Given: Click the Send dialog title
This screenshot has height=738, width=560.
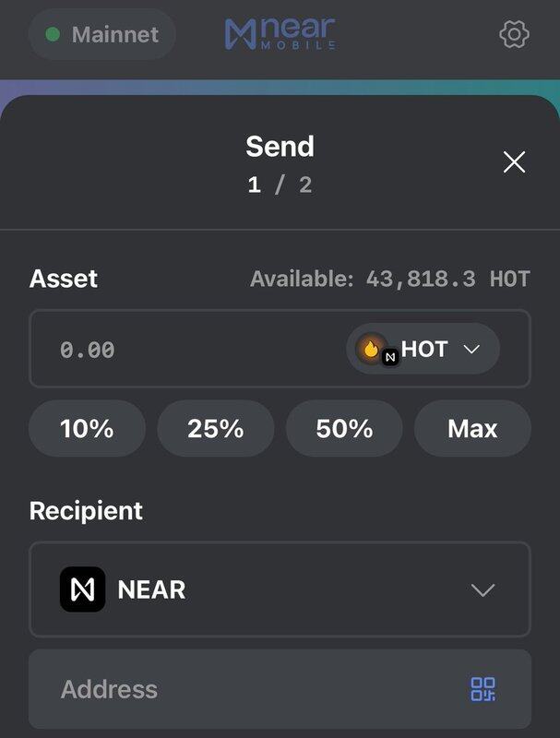Looking at the screenshot, I should tap(280, 147).
